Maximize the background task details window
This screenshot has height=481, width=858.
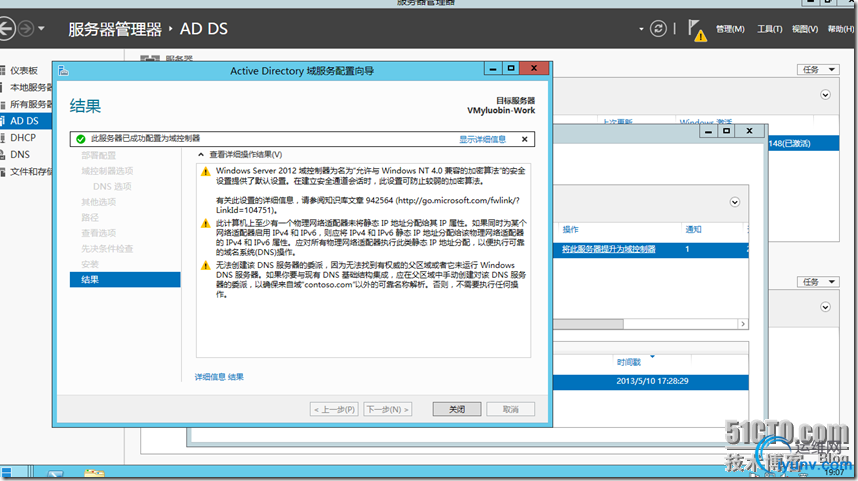coord(727,131)
